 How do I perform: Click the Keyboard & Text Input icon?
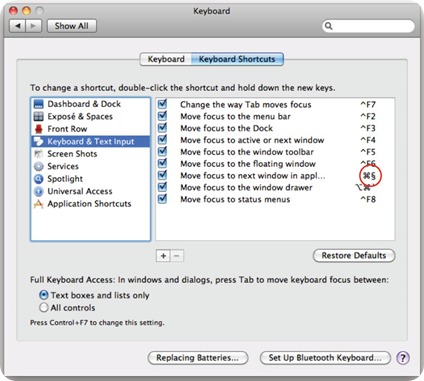coord(39,141)
